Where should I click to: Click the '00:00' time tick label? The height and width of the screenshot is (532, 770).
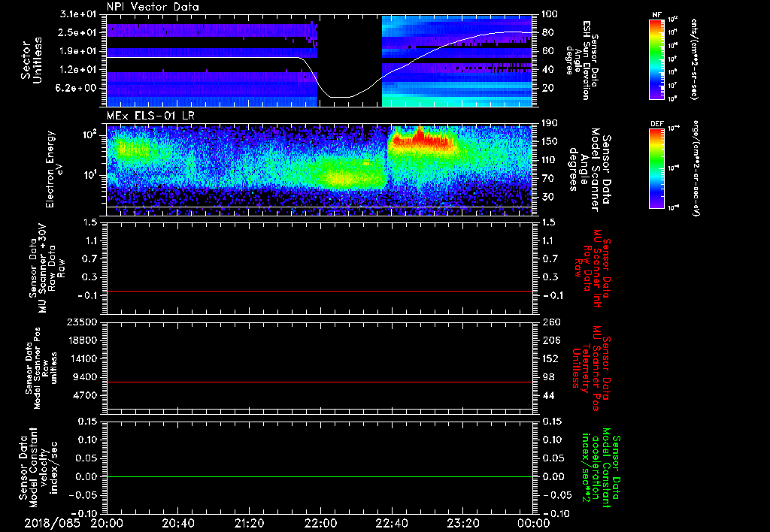[533, 523]
